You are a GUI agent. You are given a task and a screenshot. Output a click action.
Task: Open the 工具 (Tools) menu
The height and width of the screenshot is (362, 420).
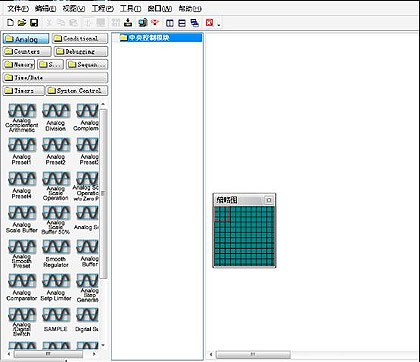[x=130, y=9]
